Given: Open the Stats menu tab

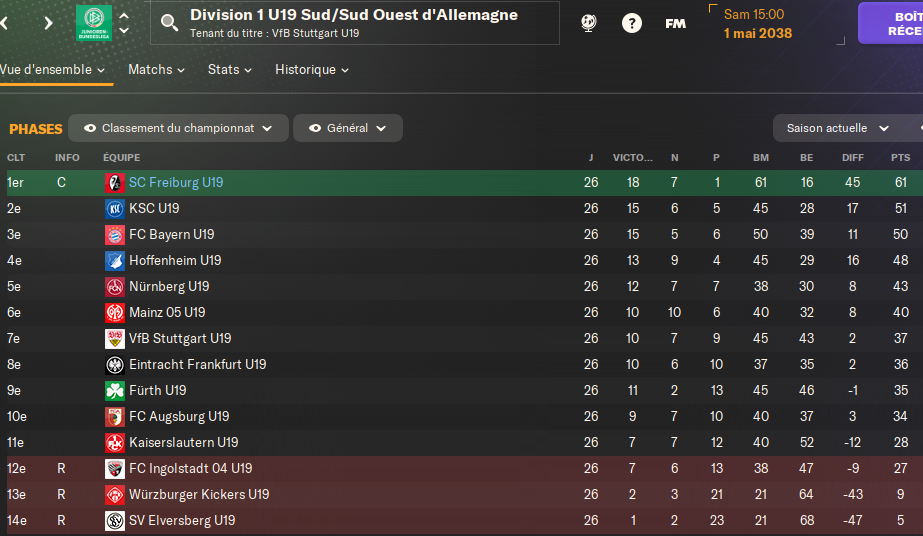Looking at the screenshot, I should tap(229, 70).
